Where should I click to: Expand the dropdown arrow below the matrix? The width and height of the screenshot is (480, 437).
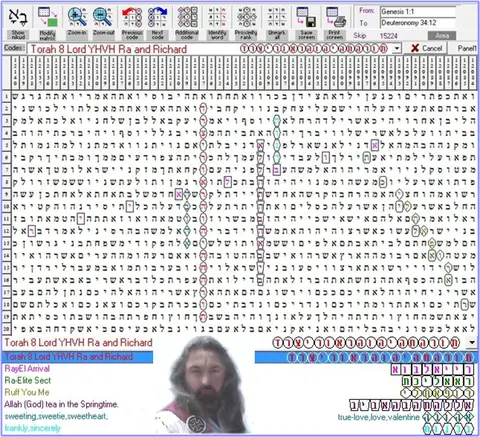click(x=472, y=342)
